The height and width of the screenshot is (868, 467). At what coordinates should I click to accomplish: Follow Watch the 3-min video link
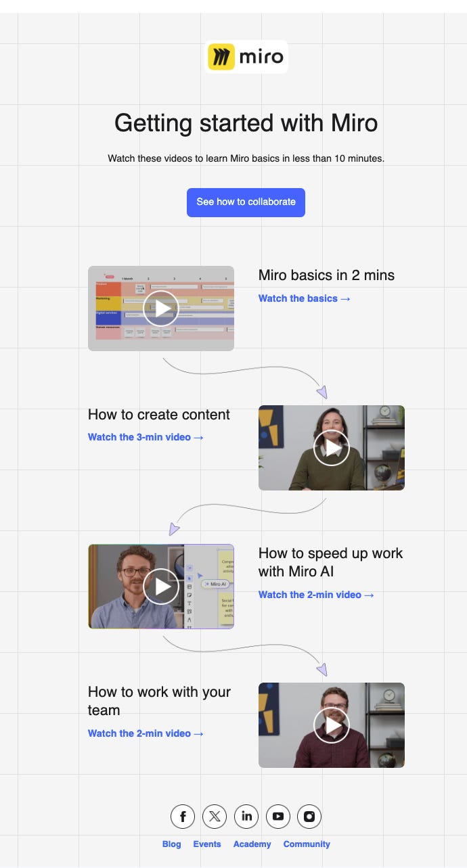[x=146, y=437]
